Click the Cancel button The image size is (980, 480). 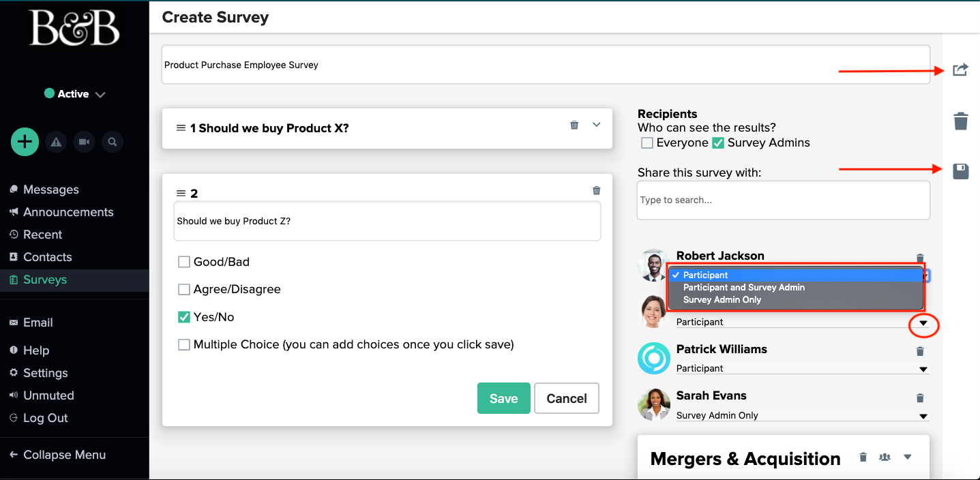[x=567, y=398]
